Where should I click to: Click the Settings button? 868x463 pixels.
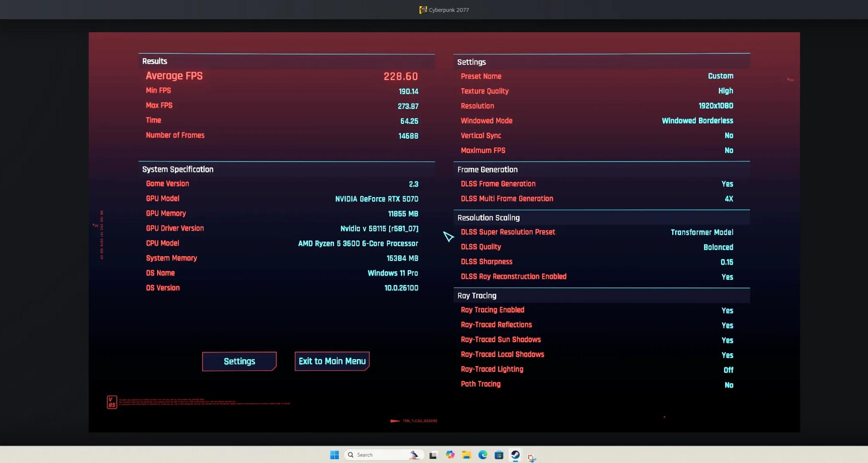point(239,361)
